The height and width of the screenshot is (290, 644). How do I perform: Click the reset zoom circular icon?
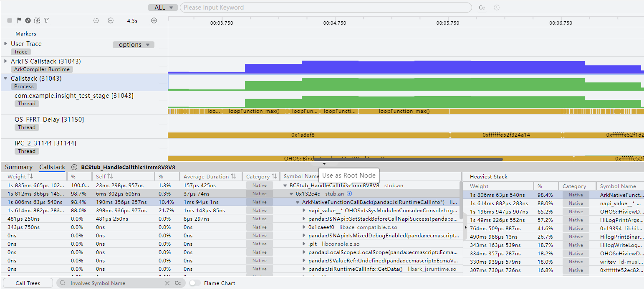(x=96, y=20)
